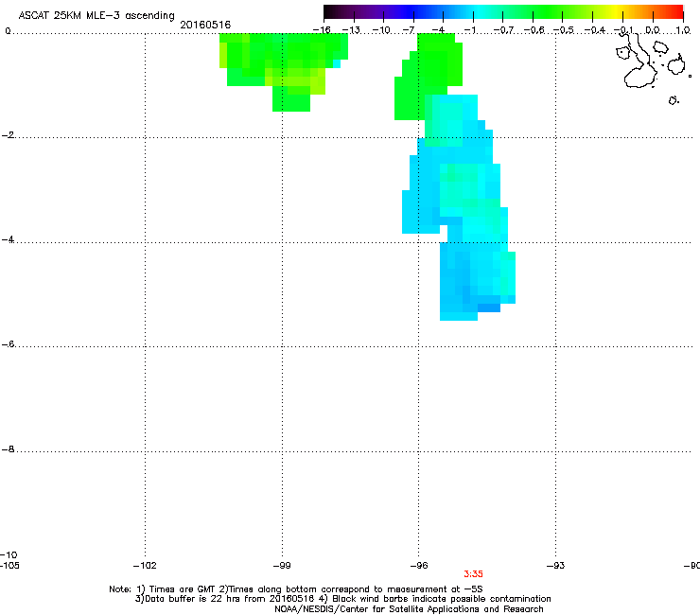Click the note 'Times are GMT' line
Viewport: 700px width, 615px height.
[295, 589]
